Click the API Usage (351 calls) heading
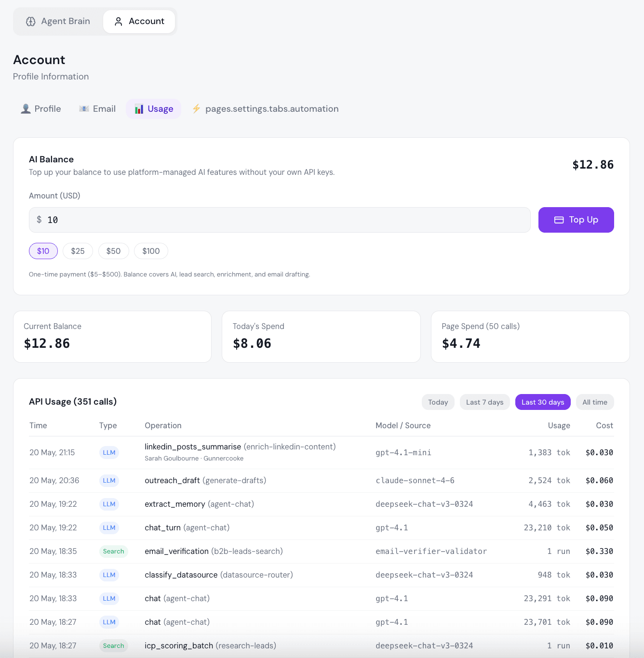This screenshot has height=658, width=644. (73, 402)
